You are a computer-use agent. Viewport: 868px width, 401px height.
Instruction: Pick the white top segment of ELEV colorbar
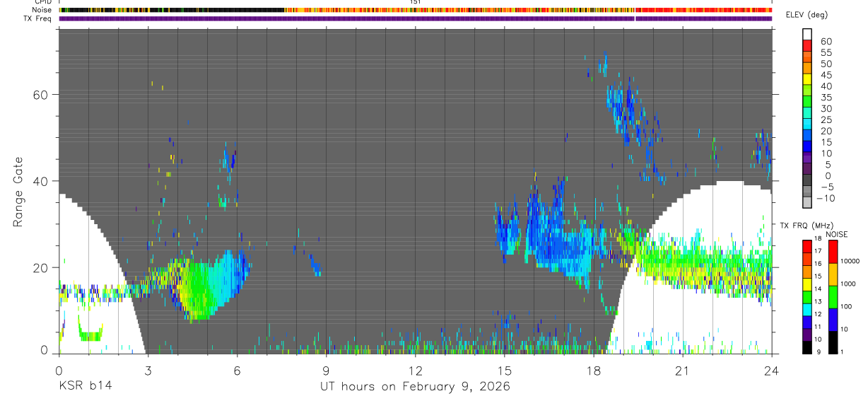tap(807, 34)
